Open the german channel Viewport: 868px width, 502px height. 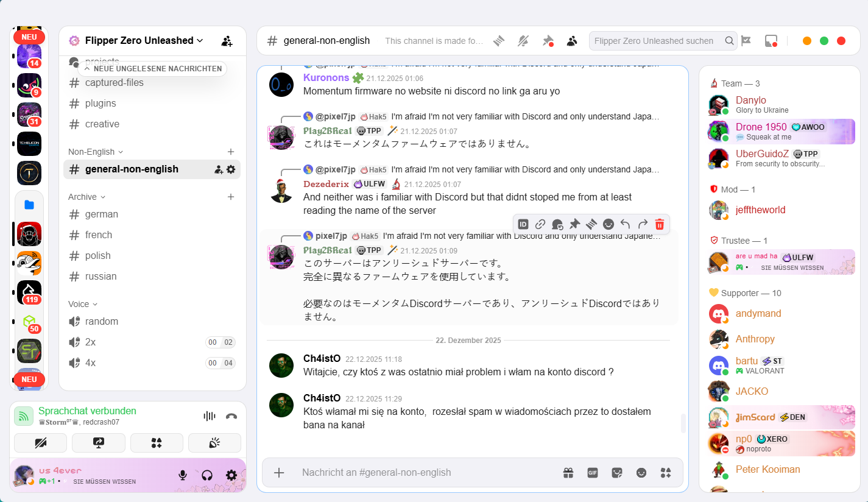[x=152, y=214]
